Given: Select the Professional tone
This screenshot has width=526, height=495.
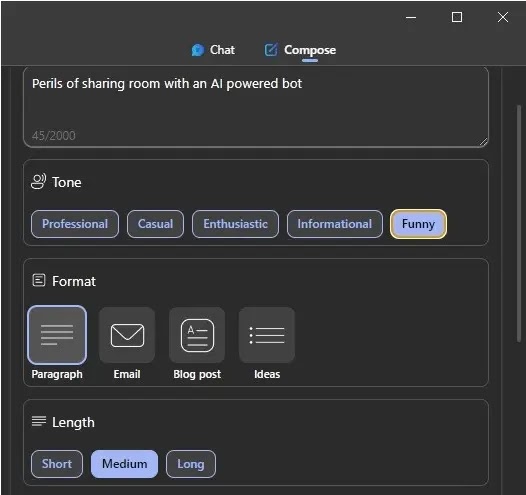Looking at the screenshot, I should click(x=75, y=224).
